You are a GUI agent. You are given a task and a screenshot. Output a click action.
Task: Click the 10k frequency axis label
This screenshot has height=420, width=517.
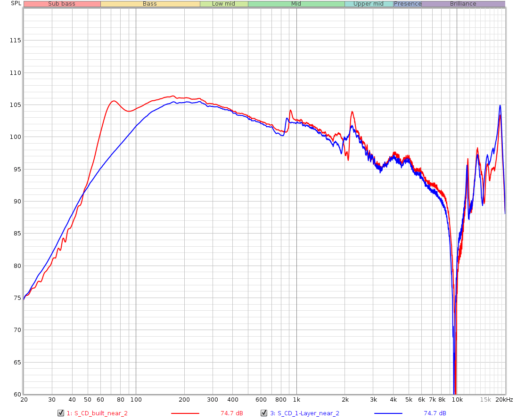click(x=457, y=400)
